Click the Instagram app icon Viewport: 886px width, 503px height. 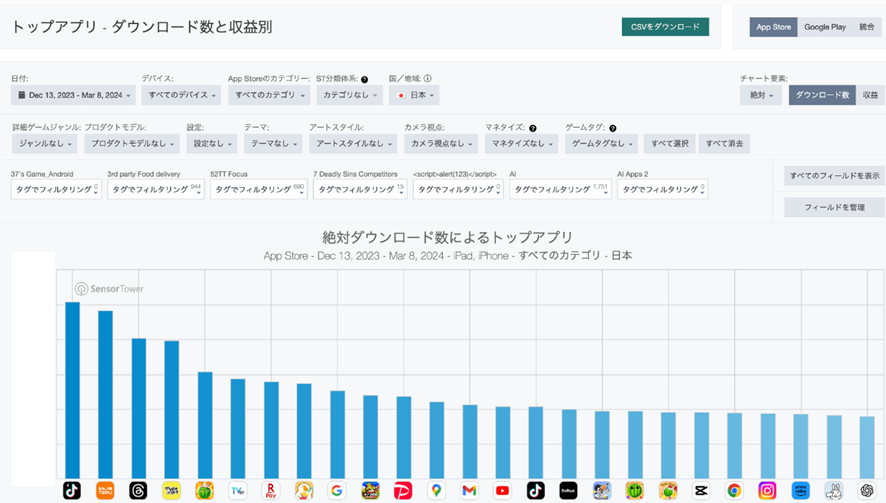pyautogui.click(x=767, y=491)
